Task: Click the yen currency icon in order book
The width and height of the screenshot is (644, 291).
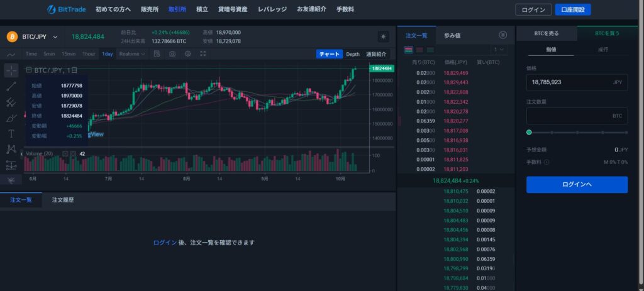Action: (x=502, y=35)
